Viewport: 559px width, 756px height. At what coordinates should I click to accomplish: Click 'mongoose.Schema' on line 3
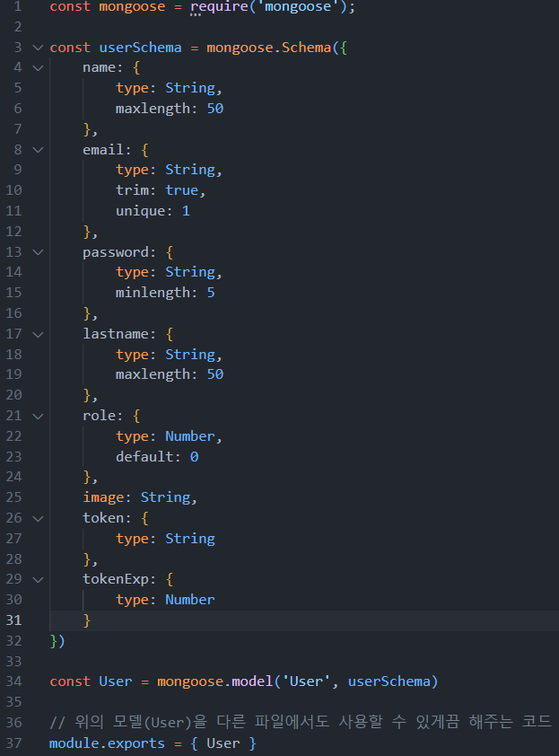(269, 48)
